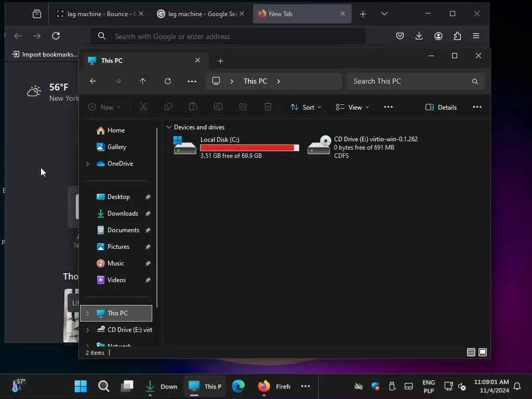Screen dimensions: 532x399
Task: Open Firefox list all tabs dropdown
Action: point(384,14)
